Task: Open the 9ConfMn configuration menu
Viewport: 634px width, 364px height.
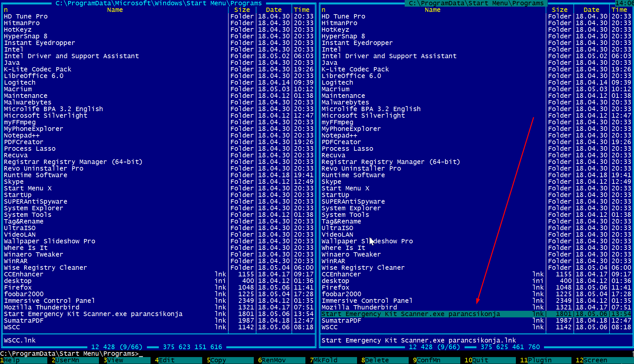Action: click(436, 360)
